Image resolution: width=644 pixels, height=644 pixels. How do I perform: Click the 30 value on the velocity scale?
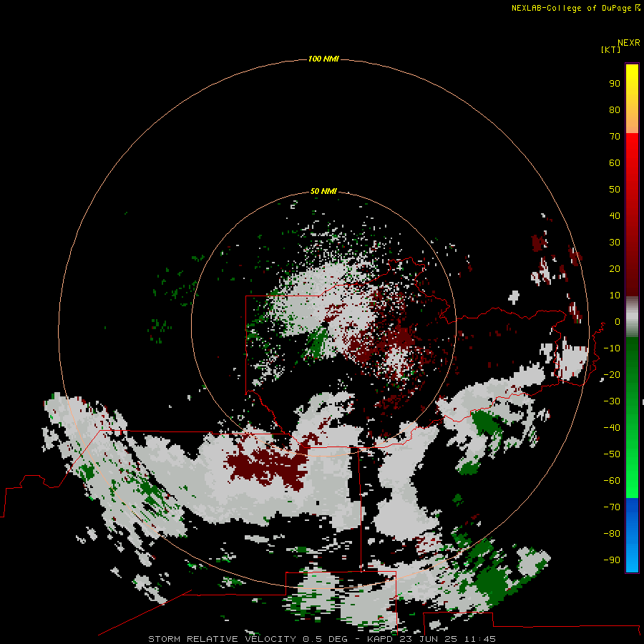click(615, 243)
